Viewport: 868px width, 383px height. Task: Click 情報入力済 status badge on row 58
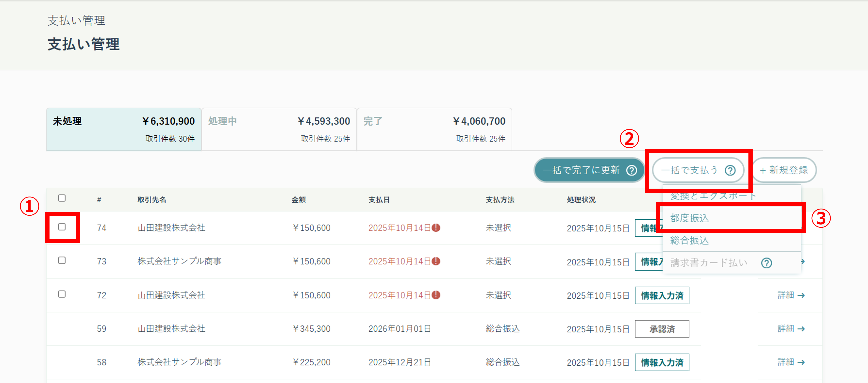pos(662,362)
